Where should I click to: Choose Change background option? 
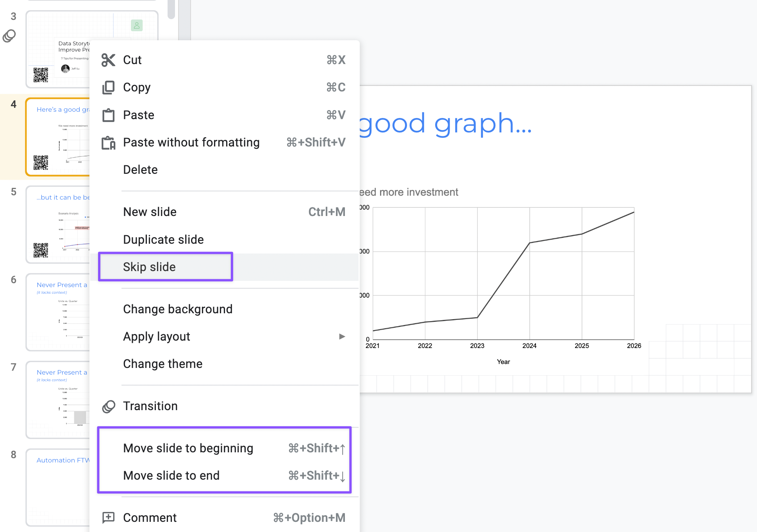click(178, 309)
